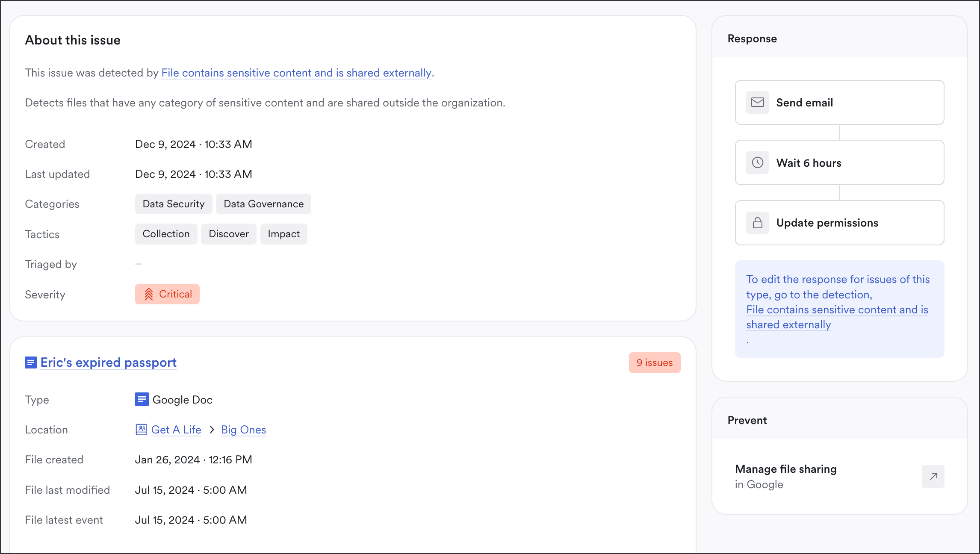Click Manage file sharing in Google
The image size is (980, 554).
coord(839,477)
